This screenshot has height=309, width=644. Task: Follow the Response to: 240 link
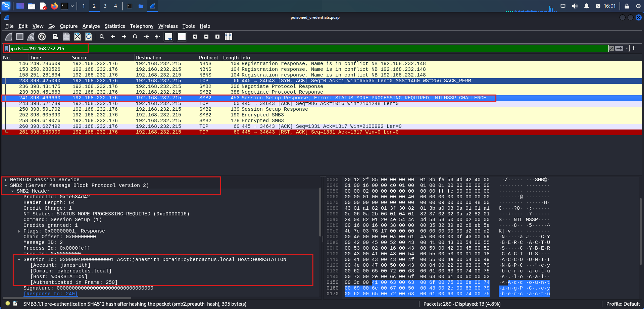pos(50,294)
